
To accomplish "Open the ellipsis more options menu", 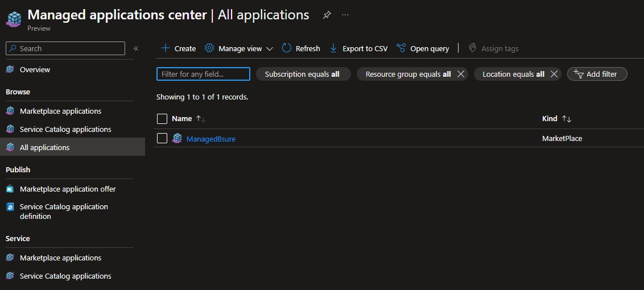I will coord(345,15).
